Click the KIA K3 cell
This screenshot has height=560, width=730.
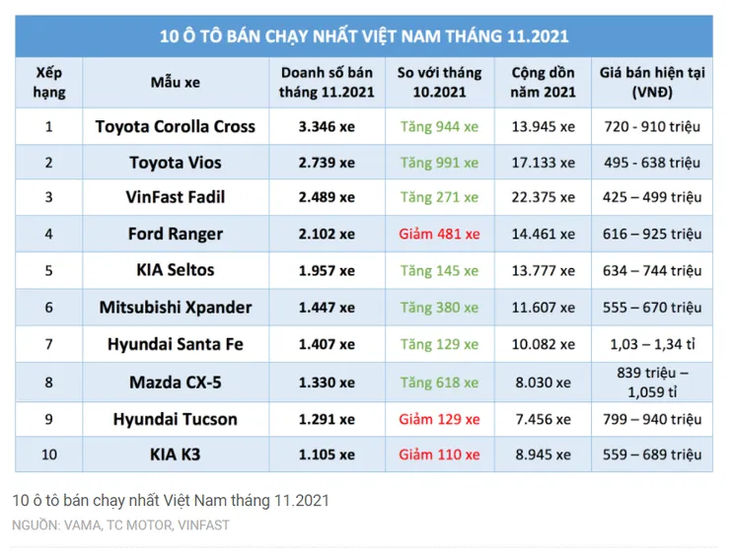[x=176, y=455]
